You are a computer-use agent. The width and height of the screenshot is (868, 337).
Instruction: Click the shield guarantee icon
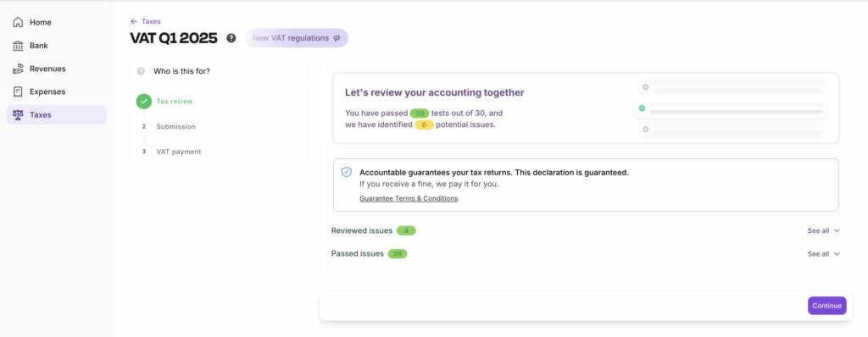pyautogui.click(x=347, y=172)
